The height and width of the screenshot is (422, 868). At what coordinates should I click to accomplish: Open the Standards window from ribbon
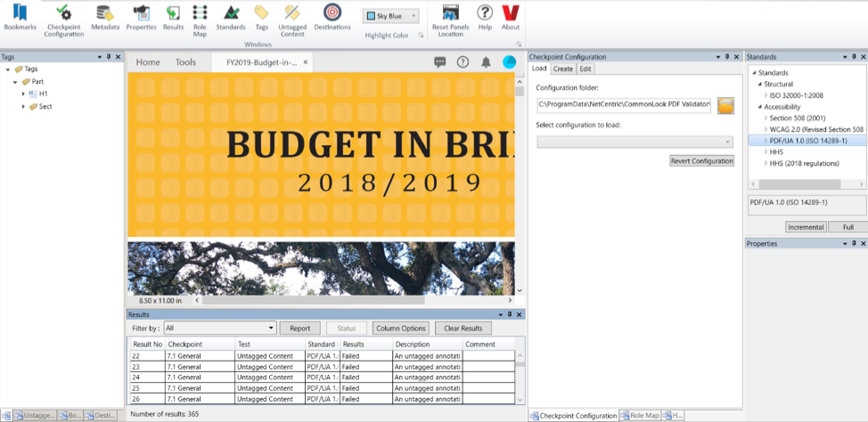tap(231, 17)
